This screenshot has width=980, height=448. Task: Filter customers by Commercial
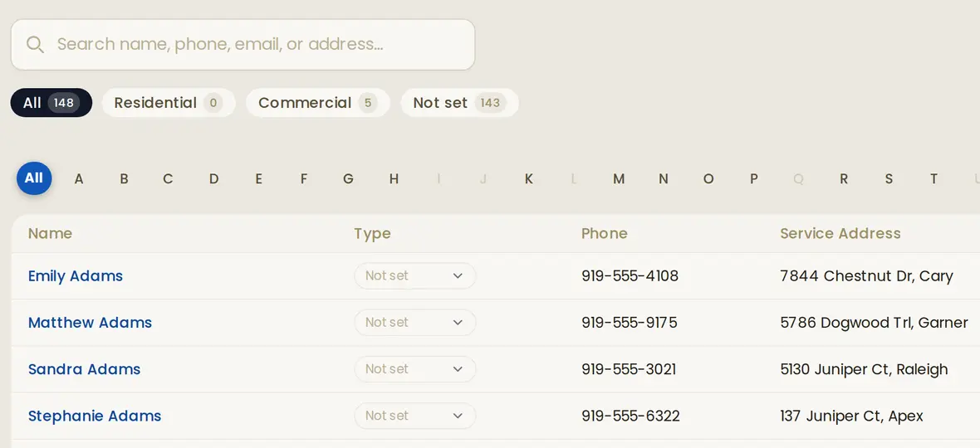click(317, 103)
